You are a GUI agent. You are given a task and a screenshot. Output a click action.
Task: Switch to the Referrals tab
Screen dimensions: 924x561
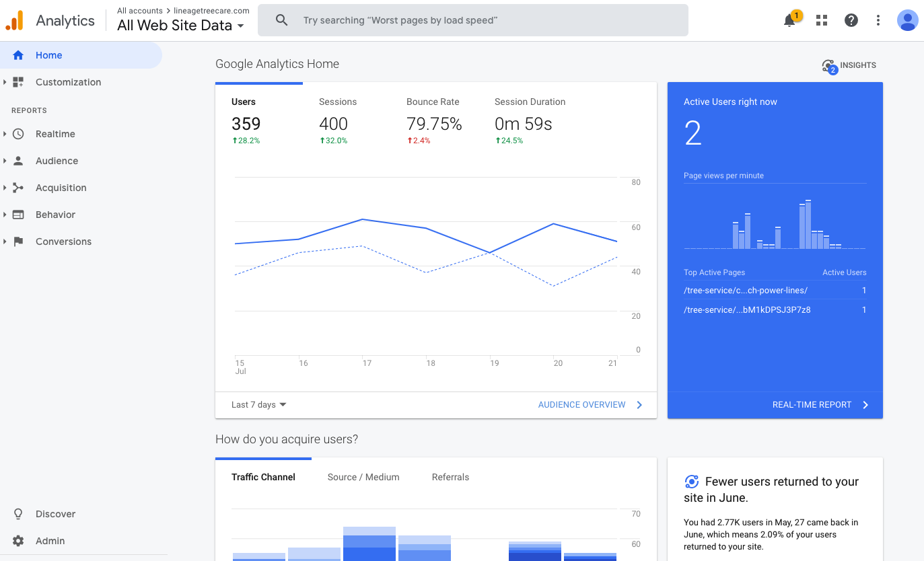click(x=450, y=477)
